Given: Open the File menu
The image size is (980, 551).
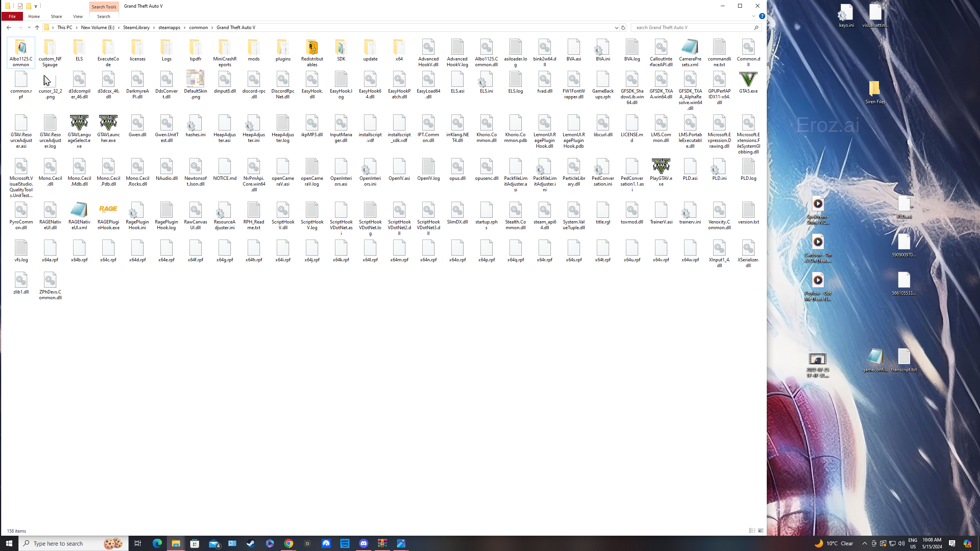Looking at the screenshot, I should tap(12, 16).
